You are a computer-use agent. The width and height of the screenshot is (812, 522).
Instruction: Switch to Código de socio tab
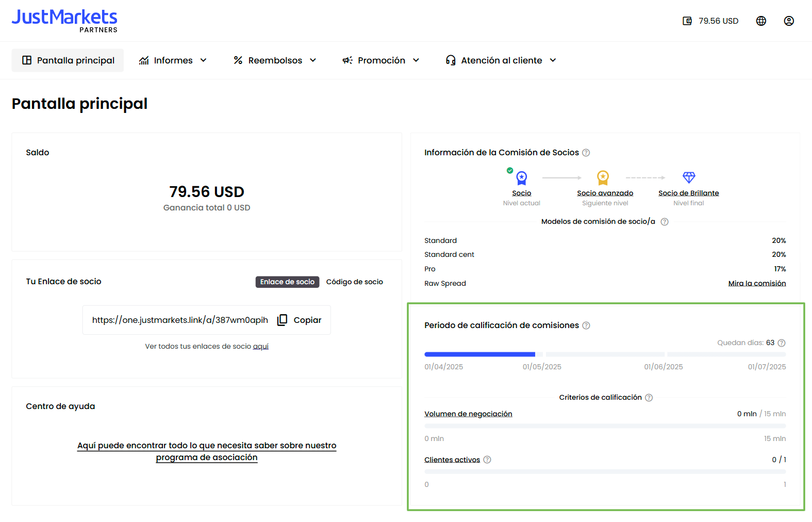point(355,282)
